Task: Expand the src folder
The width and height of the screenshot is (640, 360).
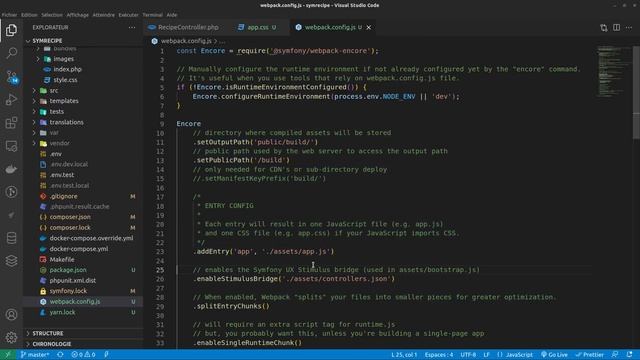Action: [53, 91]
